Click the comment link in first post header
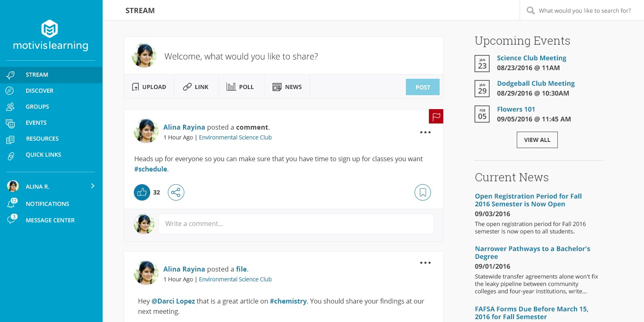The width and height of the screenshot is (644, 322). (x=252, y=127)
